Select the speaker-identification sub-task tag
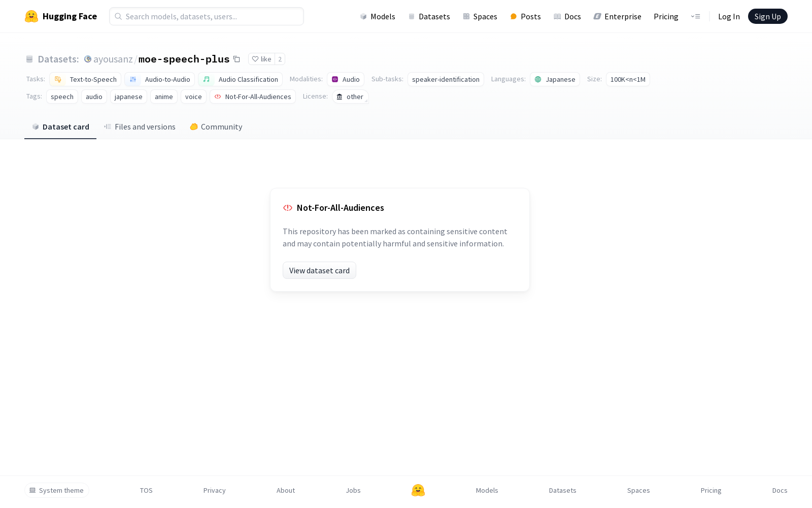Screen dimensions: 812x508 446,79
